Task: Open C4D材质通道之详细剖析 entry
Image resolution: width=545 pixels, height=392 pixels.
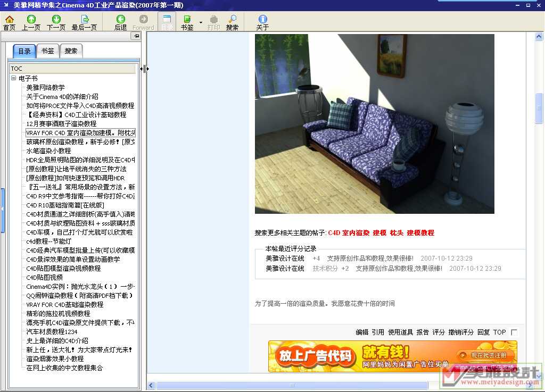Action: [81, 214]
